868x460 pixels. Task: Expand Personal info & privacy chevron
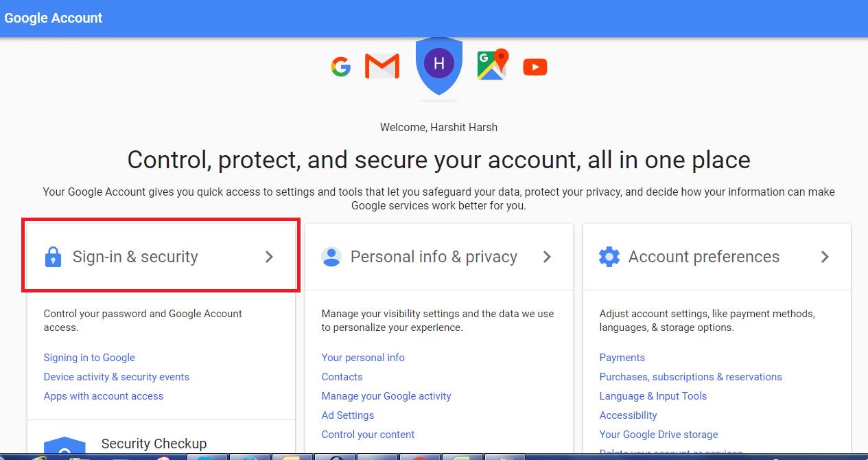(x=547, y=257)
